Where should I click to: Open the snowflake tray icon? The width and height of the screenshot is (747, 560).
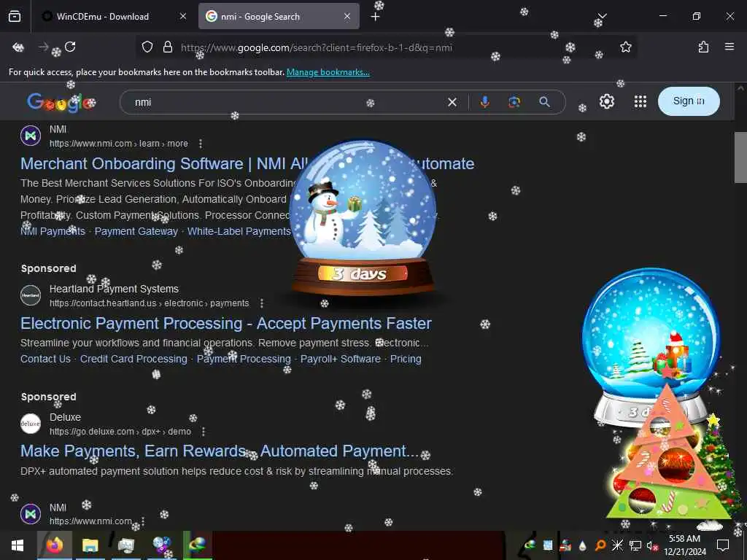(x=617, y=545)
